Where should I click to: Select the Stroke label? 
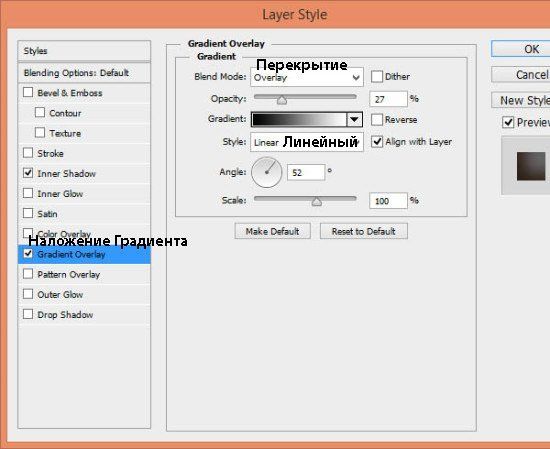[x=51, y=154]
